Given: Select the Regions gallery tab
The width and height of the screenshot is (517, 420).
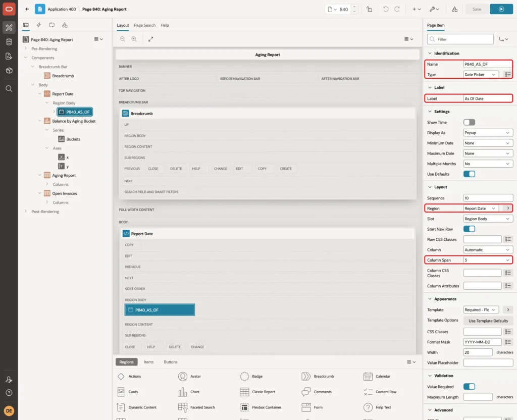Looking at the screenshot, I should (x=127, y=362).
